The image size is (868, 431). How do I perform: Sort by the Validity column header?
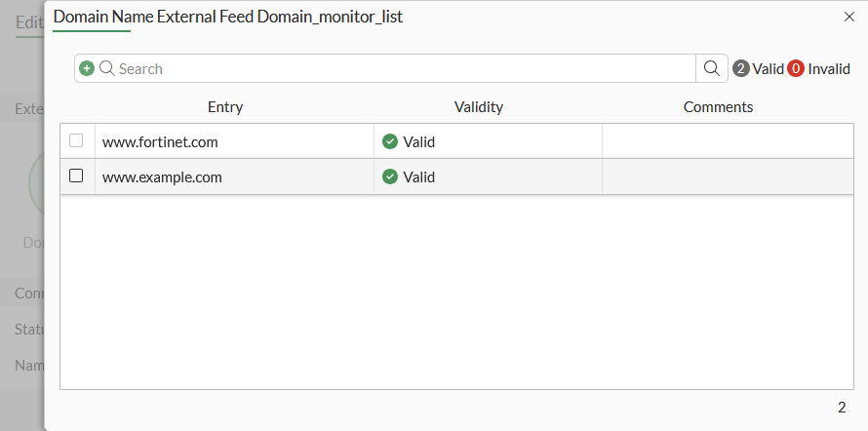(479, 107)
